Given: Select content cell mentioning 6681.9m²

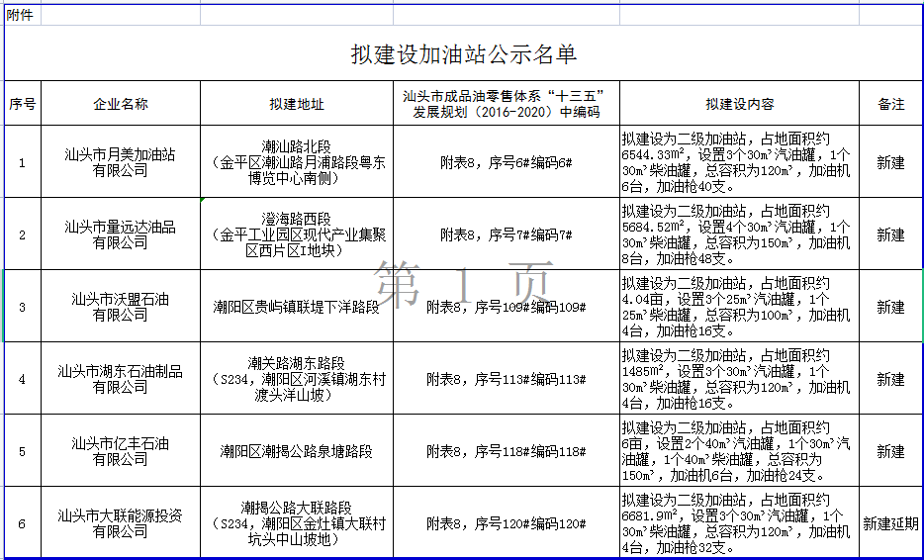Looking at the screenshot, I should click(740, 522).
